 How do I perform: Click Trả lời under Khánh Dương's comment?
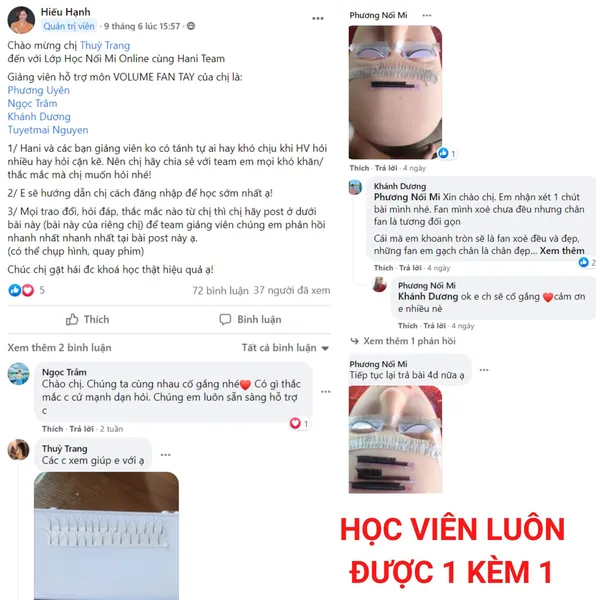[x=410, y=268]
